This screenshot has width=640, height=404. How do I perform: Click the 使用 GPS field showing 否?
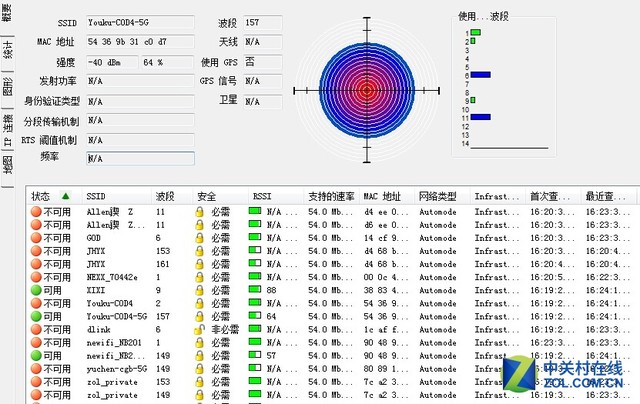point(262,62)
